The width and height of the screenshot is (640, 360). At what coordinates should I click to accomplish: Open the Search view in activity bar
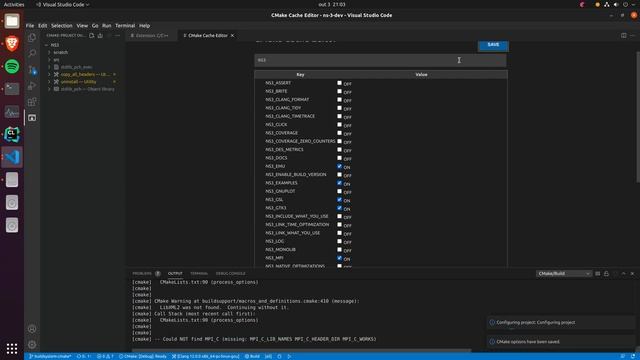tap(32, 53)
